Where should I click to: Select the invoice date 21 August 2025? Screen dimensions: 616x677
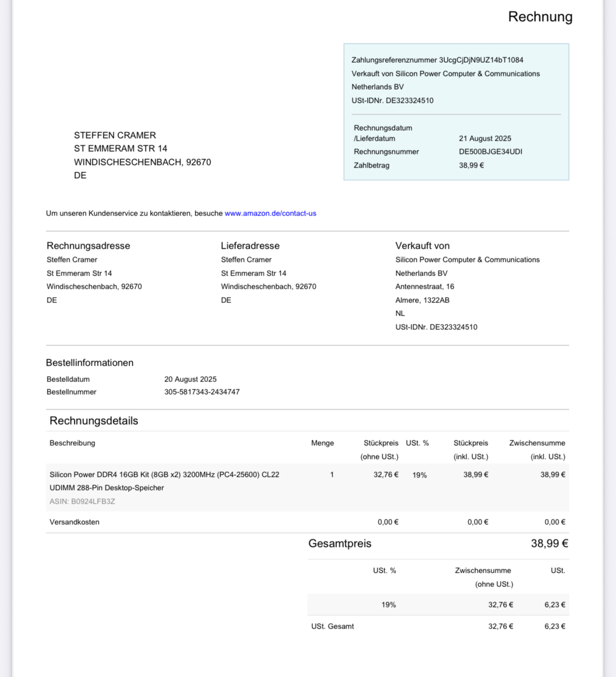[484, 139]
